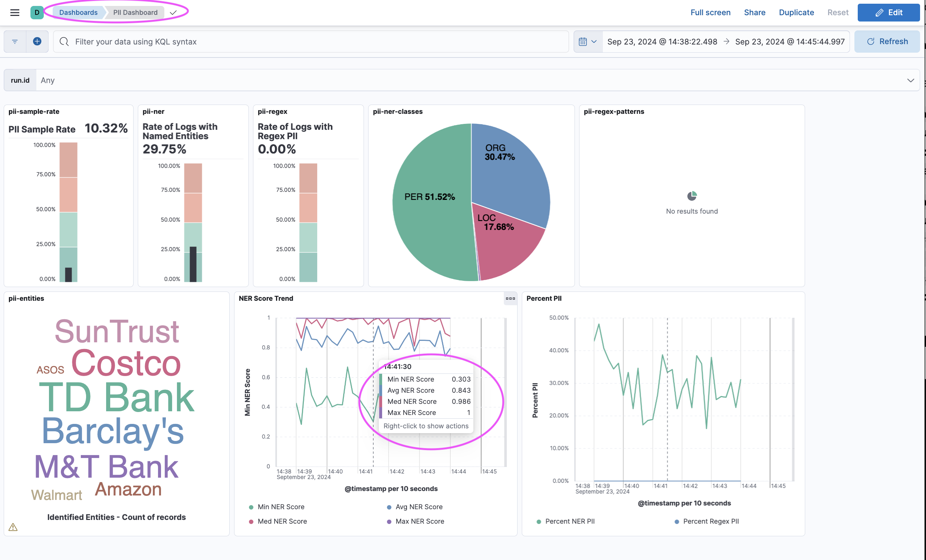Image resolution: width=926 pixels, height=560 pixels.
Task: Open NER Score Trend panel options
Action: click(510, 299)
